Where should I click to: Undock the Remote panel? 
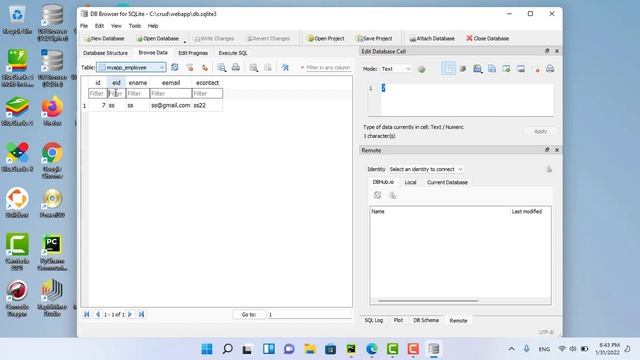point(547,150)
